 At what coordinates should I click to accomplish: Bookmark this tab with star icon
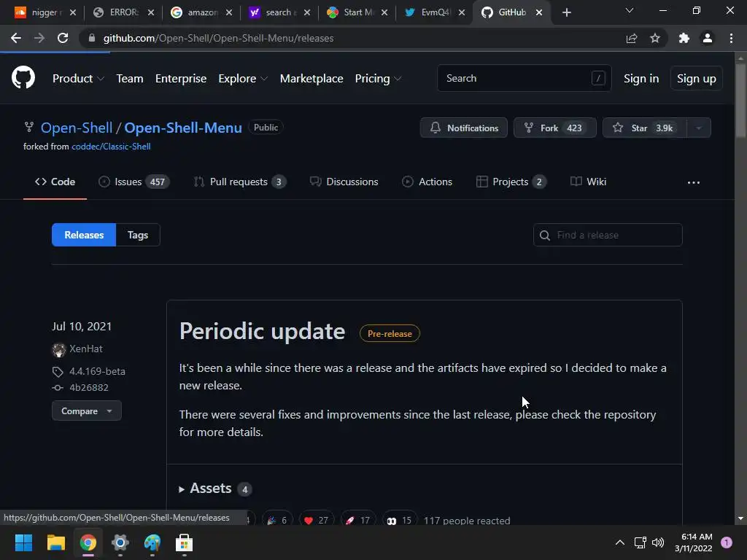655,38
